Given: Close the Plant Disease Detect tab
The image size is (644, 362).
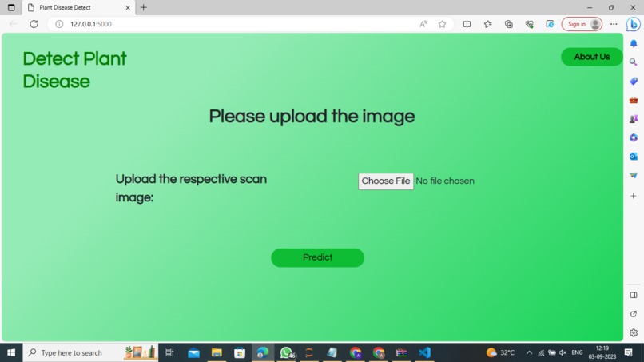Looking at the screenshot, I should (128, 7).
